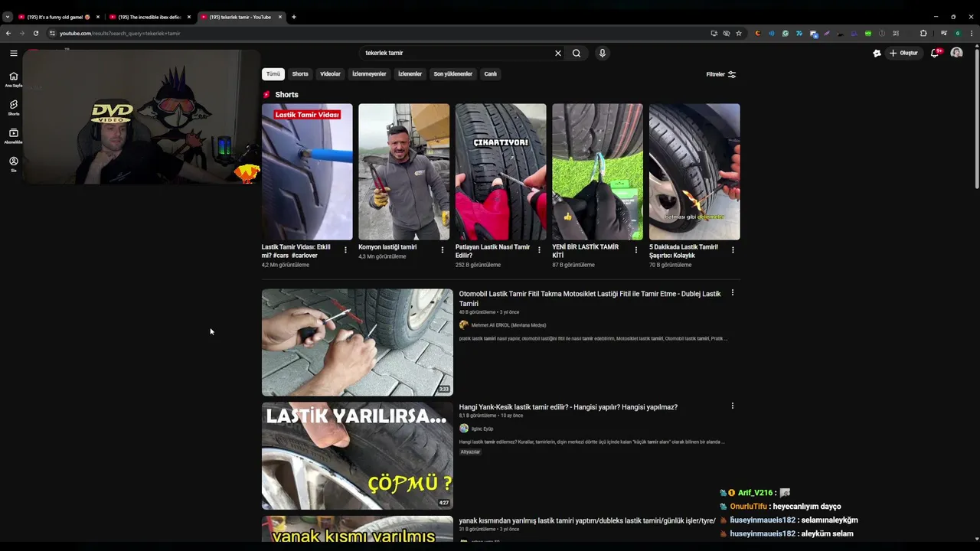This screenshot has width=980, height=551.
Task: Select the Son yüklenenler filter chip
Action: click(x=453, y=74)
